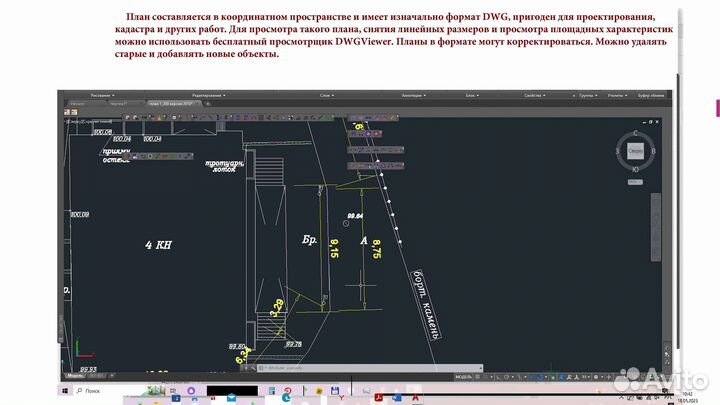Select the 99.64 elevation mark
The image size is (720, 405).
[355, 216]
